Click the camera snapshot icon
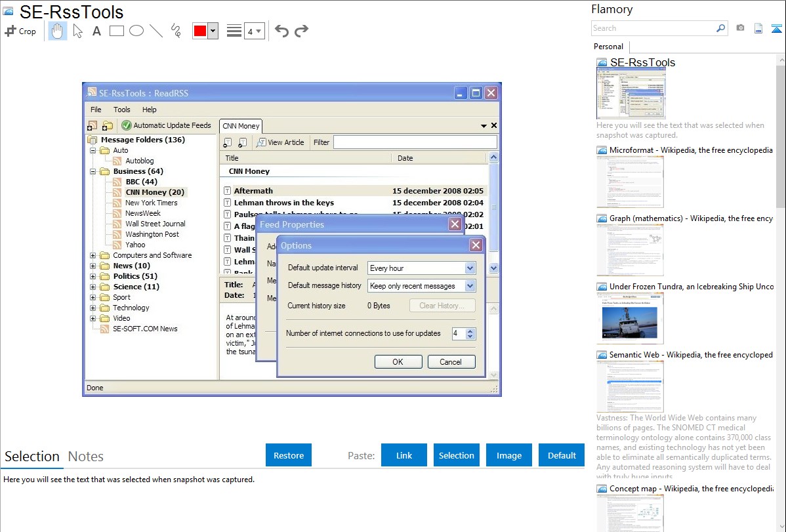Image resolution: width=786 pixels, height=532 pixels. point(740,28)
